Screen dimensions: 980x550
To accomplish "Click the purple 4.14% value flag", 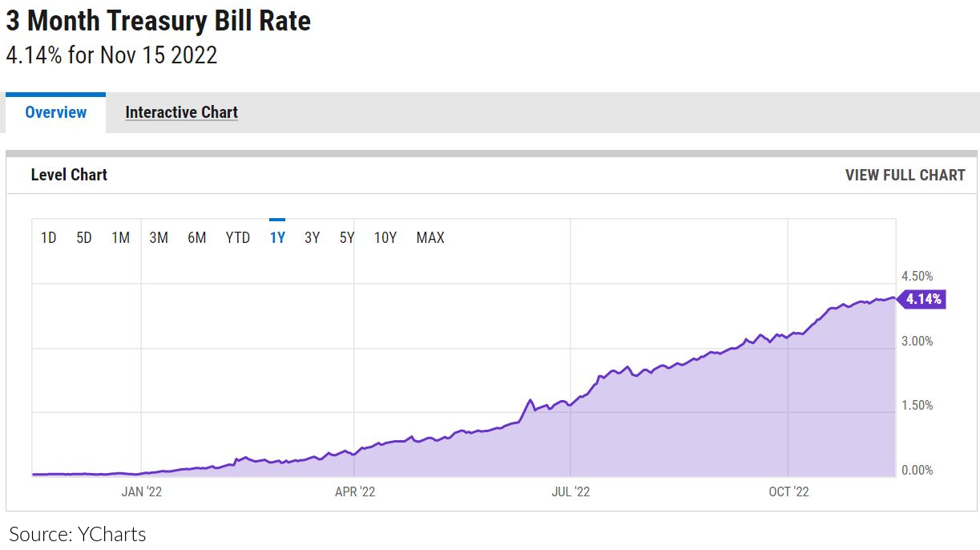I will point(922,300).
